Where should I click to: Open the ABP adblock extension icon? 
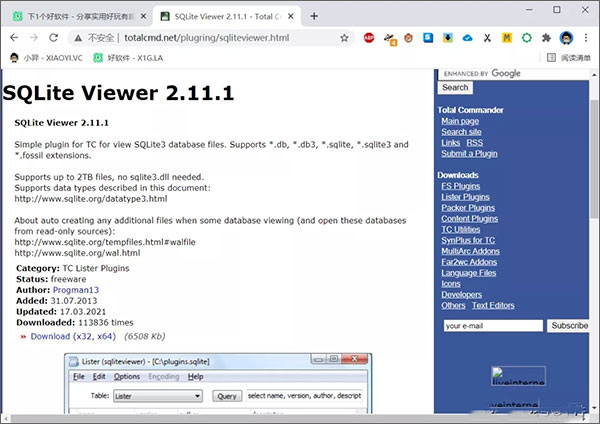click(x=369, y=37)
